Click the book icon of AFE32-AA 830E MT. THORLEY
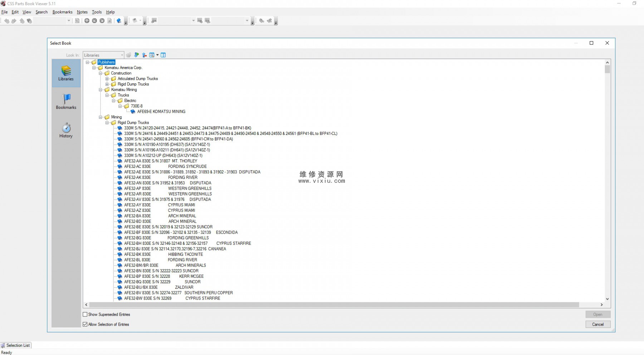 (x=120, y=161)
